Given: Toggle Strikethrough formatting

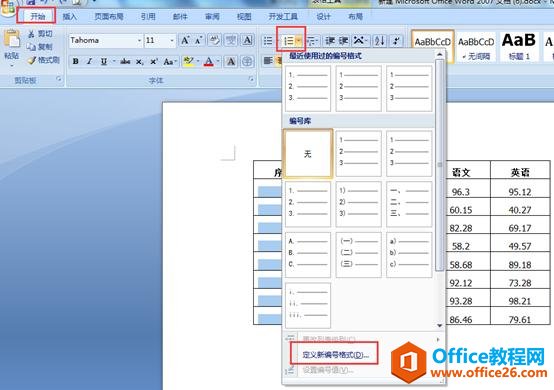Looking at the screenshot, I should point(125,61).
